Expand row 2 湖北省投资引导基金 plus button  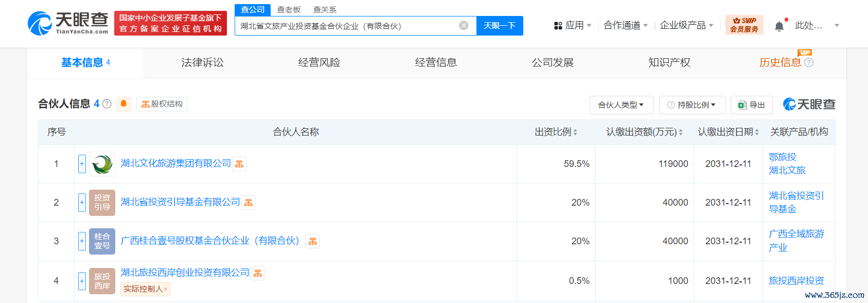(x=82, y=203)
